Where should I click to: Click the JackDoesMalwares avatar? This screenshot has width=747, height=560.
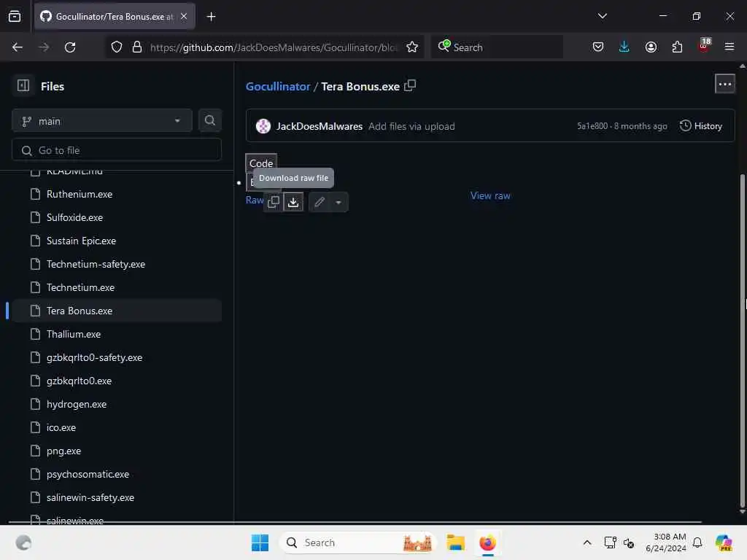click(263, 126)
